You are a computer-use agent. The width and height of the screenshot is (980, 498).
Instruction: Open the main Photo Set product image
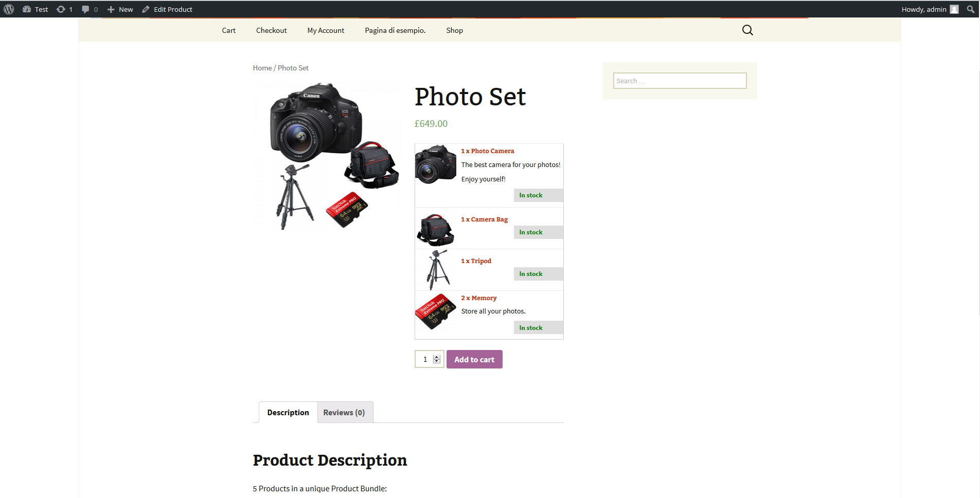(328, 156)
